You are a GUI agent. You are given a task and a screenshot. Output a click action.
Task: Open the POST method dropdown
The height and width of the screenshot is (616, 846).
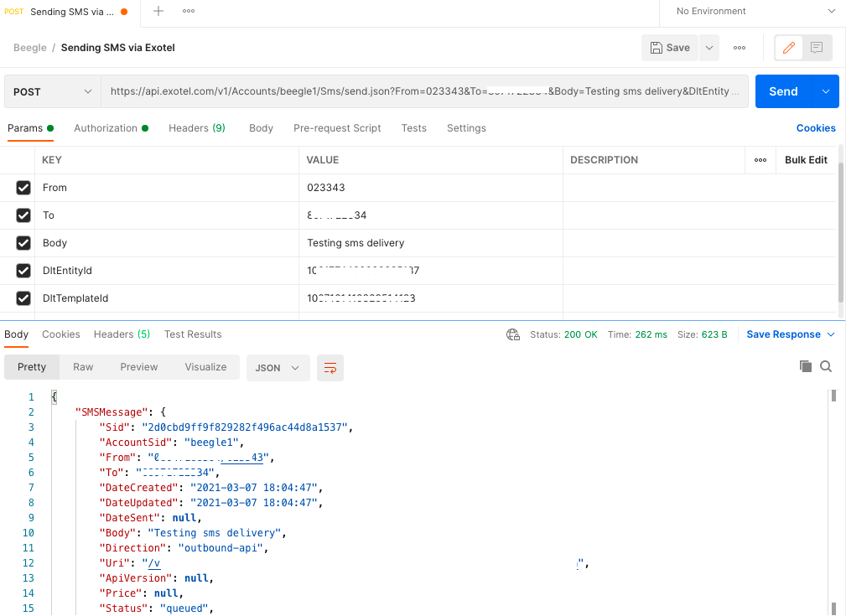[x=53, y=91]
